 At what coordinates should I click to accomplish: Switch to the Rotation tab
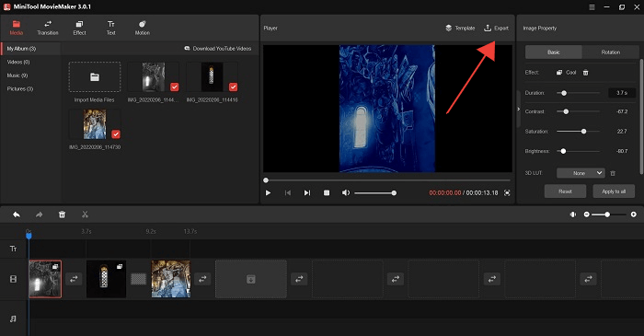tap(610, 52)
